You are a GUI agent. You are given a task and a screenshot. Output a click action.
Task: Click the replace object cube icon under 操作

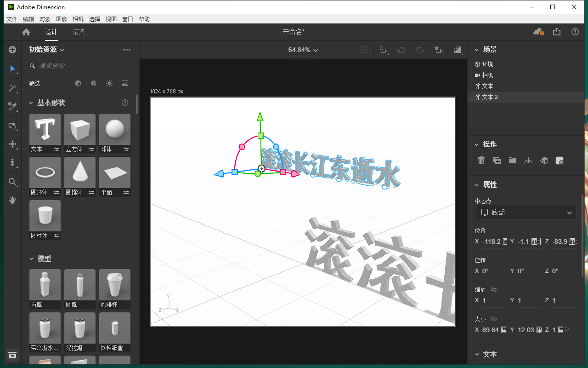tap(544, 161)
